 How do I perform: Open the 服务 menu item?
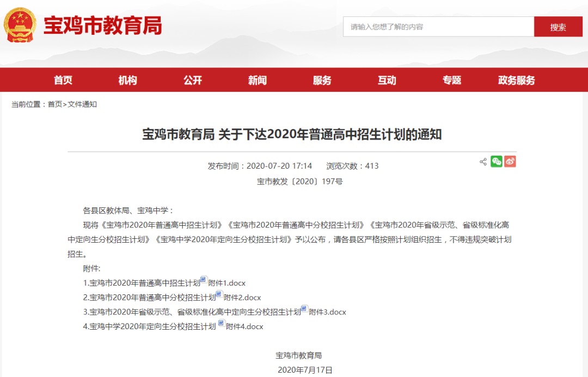coord(322,81)
